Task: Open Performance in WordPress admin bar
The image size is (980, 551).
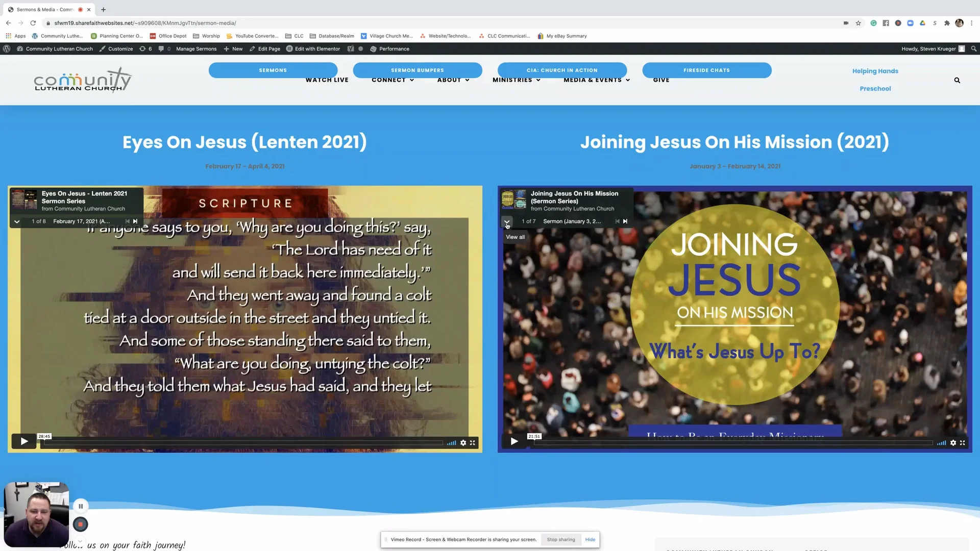Action: pos(389,49)
